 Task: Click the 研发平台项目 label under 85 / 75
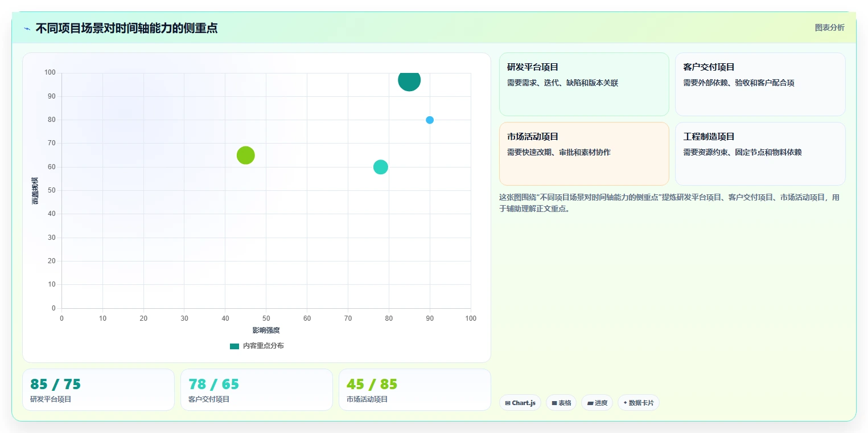51,399
